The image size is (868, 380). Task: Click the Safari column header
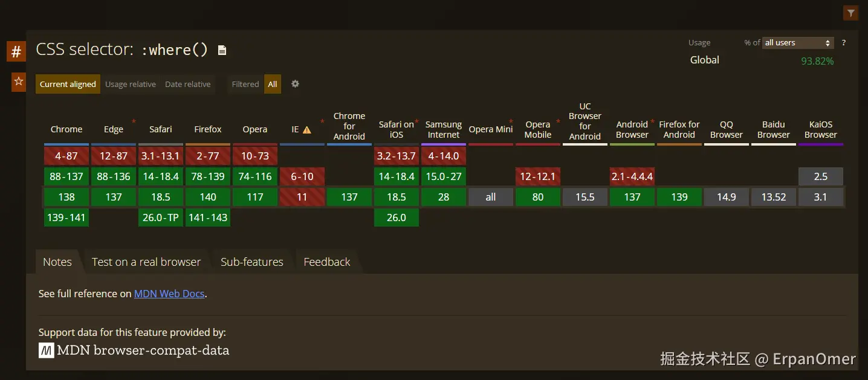[161, 129]
